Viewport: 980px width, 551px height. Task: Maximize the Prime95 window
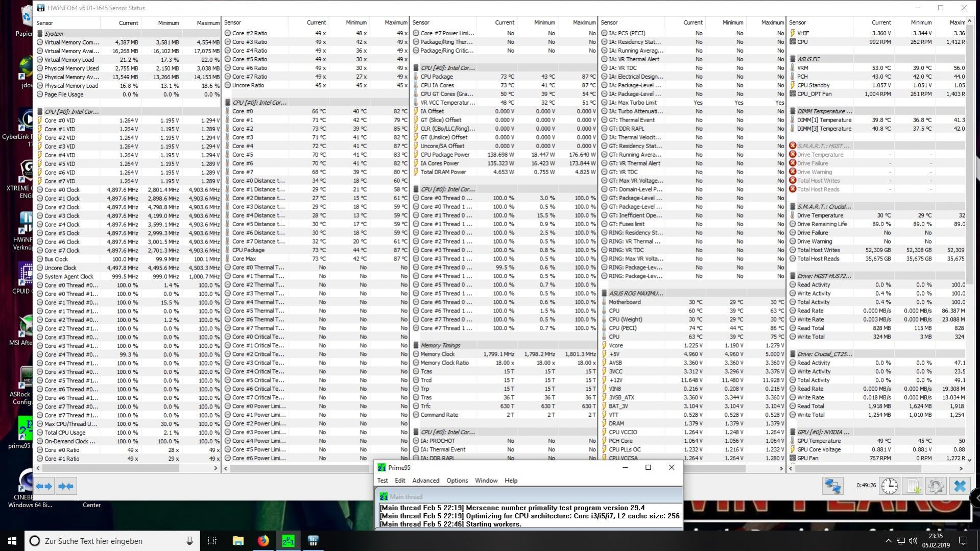(648, 468)
